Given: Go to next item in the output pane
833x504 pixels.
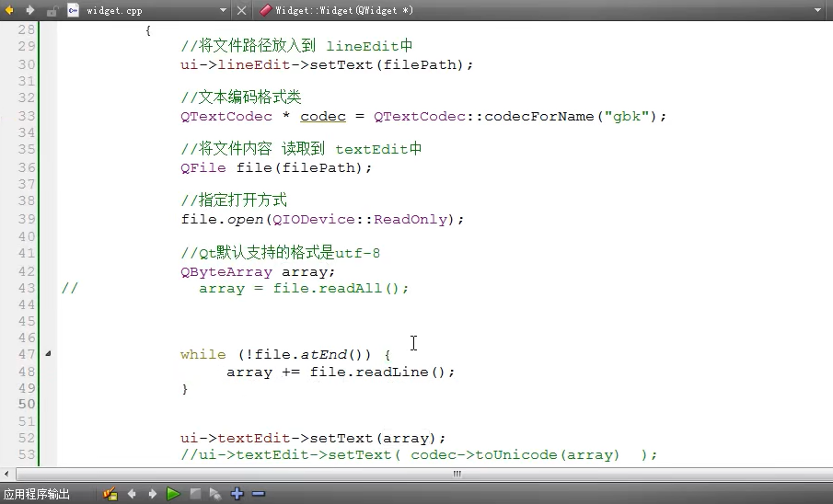Looking at the screenshot, I should pos(153,494).
